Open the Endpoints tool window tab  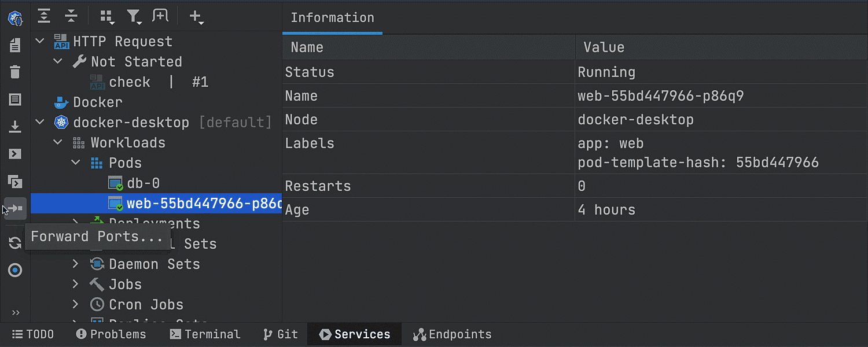click(x=452, y=334)
